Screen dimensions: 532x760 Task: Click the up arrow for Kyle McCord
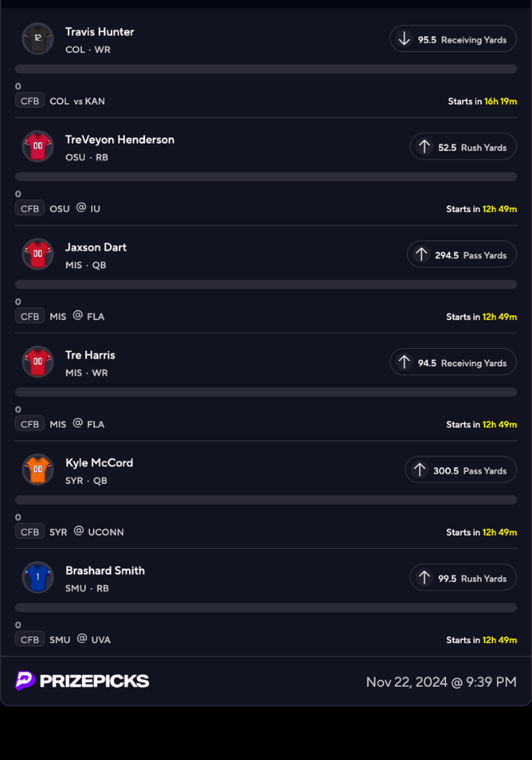[420, 470]
